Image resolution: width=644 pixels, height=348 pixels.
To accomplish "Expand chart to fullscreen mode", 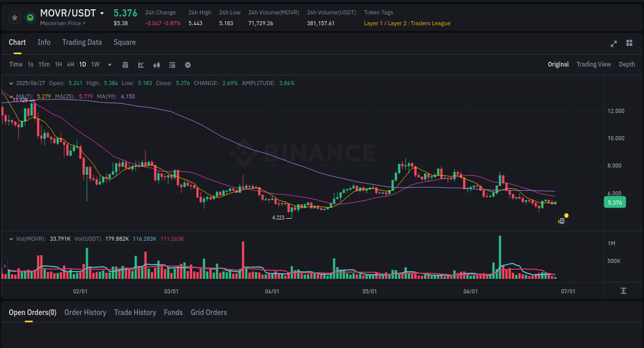I will point(613,44).
